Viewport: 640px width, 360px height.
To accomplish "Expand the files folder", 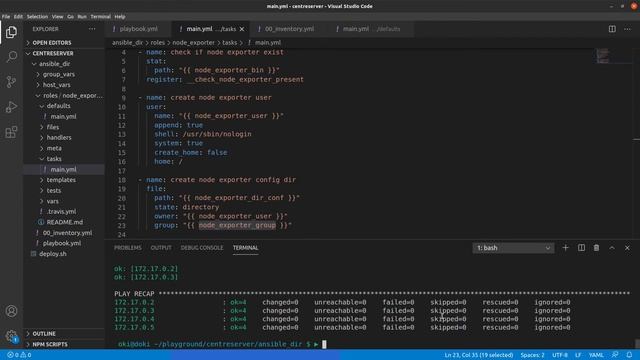I will [x=53, y=127].
